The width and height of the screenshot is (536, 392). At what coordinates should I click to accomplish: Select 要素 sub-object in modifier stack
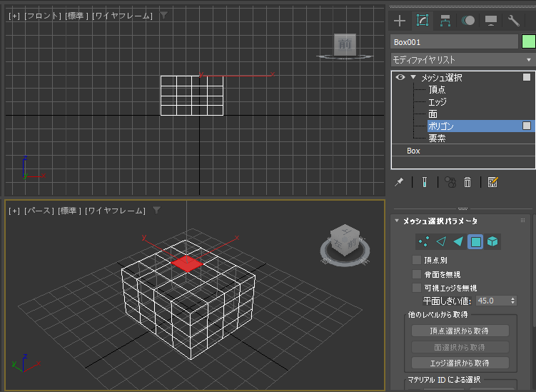437,139
